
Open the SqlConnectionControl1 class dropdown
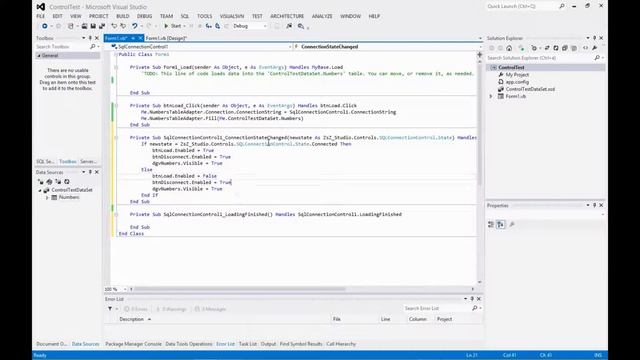tap(290, 47)
